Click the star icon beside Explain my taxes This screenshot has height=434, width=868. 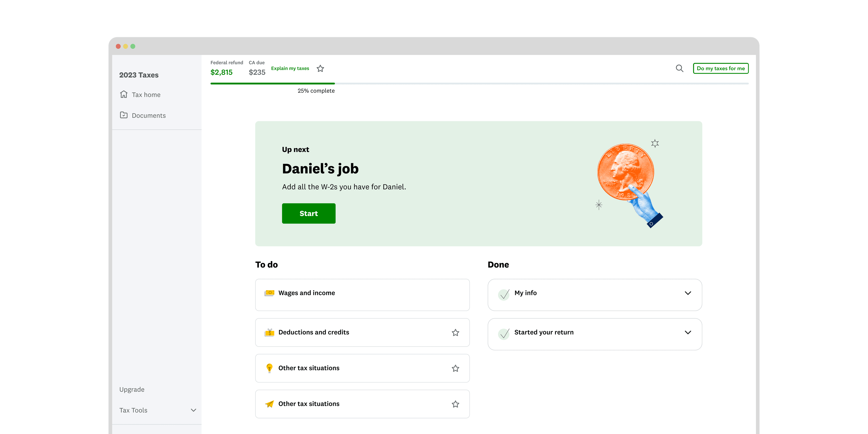click(x=320, y=68)
